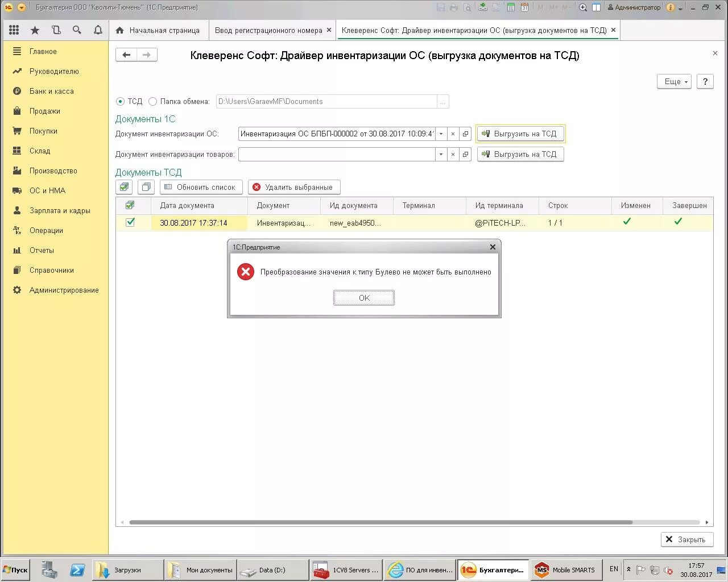
Task: Open Склад section in sidebar
Action: pos(40,151)
